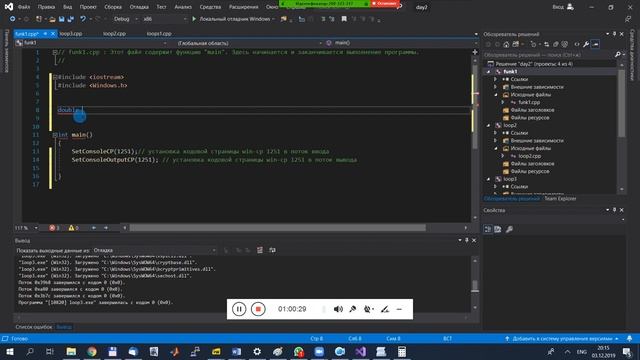640x360 pixels.
Task: Toggle auto-hide pin on Properties panel
Action: point(614,210)
